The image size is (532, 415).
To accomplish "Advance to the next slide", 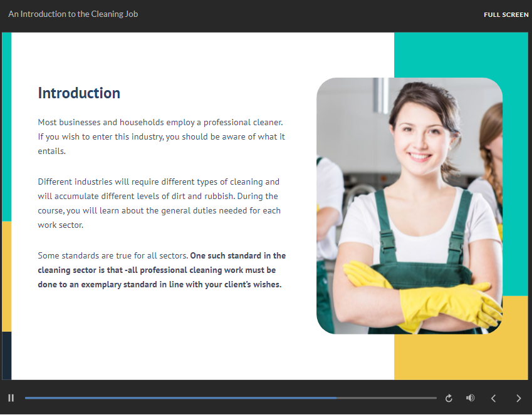I will 518,398.
